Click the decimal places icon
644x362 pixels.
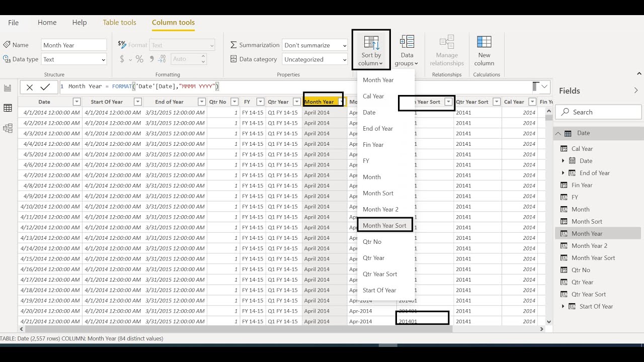(x=162, y=59)
